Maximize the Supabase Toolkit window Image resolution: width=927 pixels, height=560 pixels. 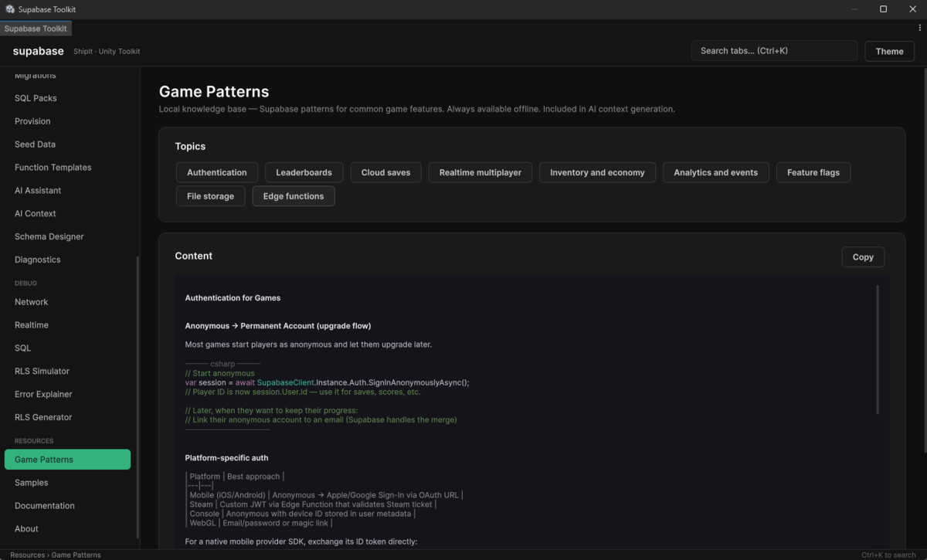click(883, 9)
